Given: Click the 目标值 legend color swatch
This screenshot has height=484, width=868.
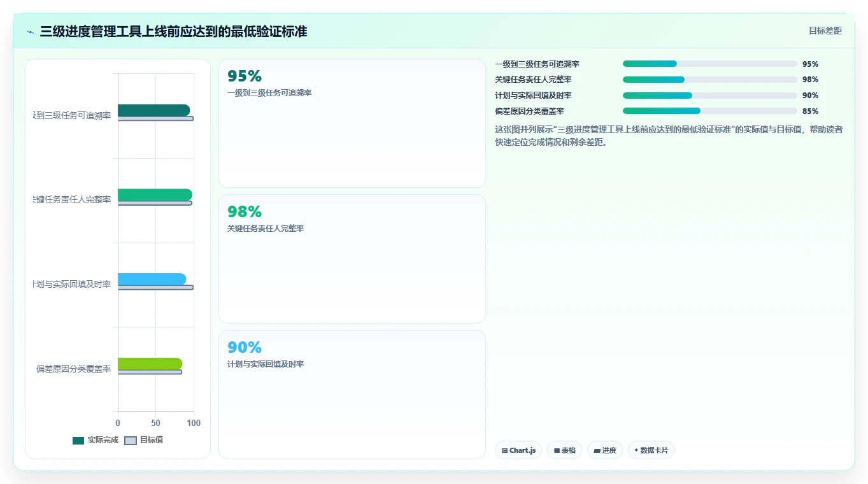Looking at the screenshot, I should pyautogui.click(x=131, y=441).
